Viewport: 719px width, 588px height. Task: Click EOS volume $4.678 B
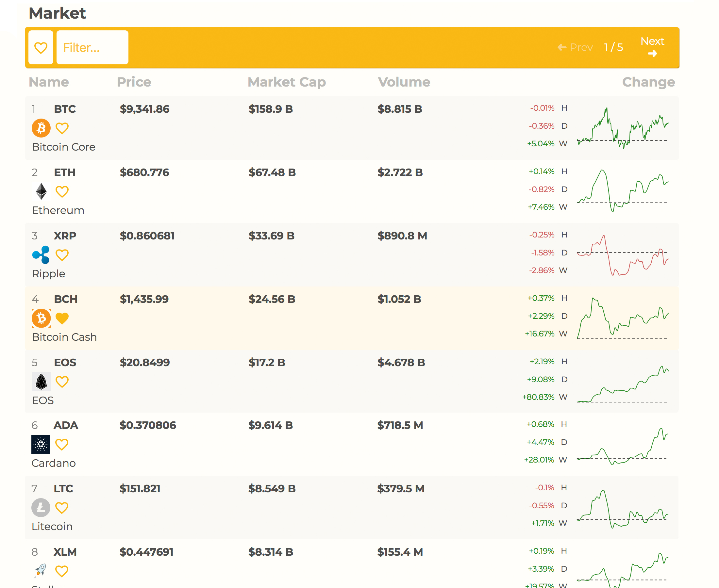point(401,362)
